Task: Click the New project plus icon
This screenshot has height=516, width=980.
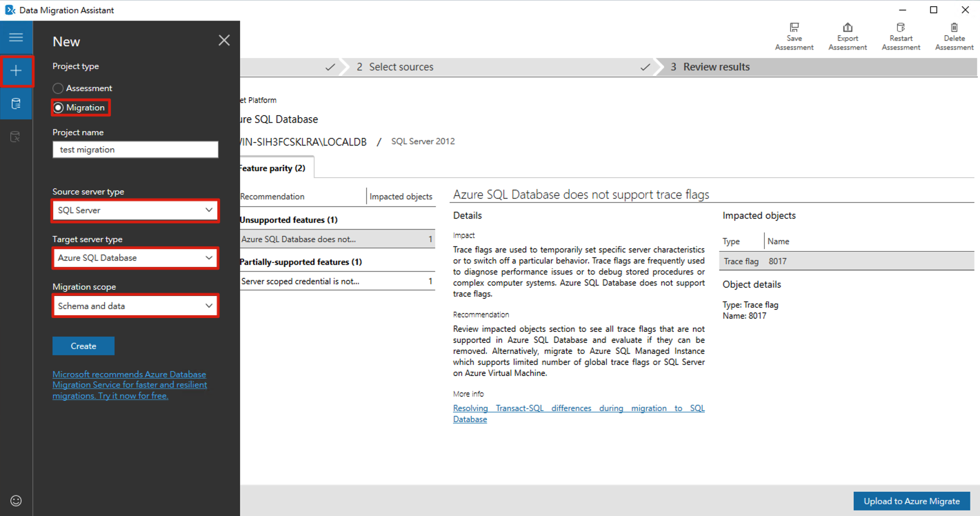Action: tap(16, 71)
